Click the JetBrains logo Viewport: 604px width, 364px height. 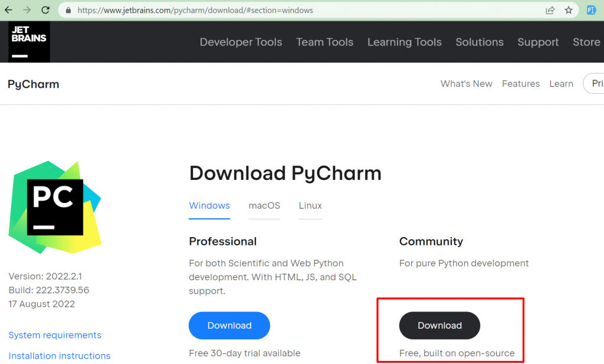pyautogui.click(x=29, y=42)
